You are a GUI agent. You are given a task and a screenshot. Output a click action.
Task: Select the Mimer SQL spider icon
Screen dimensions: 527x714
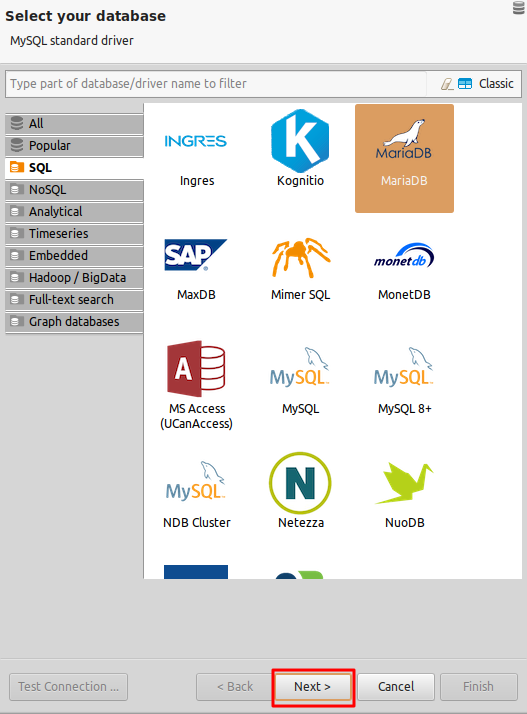(x=301, y=257)
